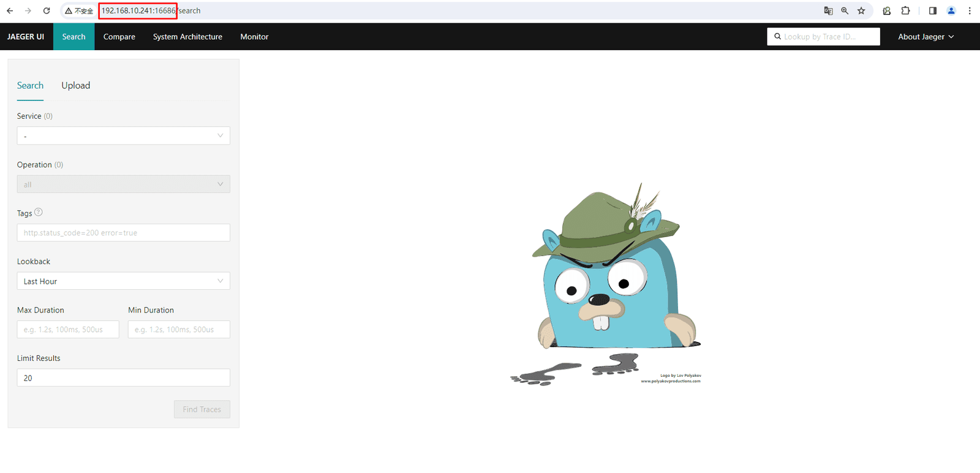
Task: Click the browser address bar URL
Action: click(x=151, y=11)
